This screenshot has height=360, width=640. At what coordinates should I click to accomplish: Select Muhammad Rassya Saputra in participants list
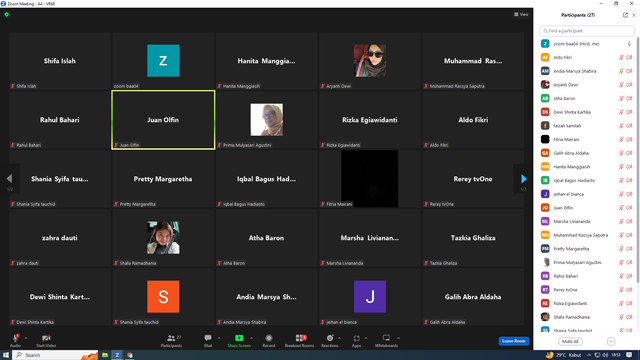coord(587,235)
